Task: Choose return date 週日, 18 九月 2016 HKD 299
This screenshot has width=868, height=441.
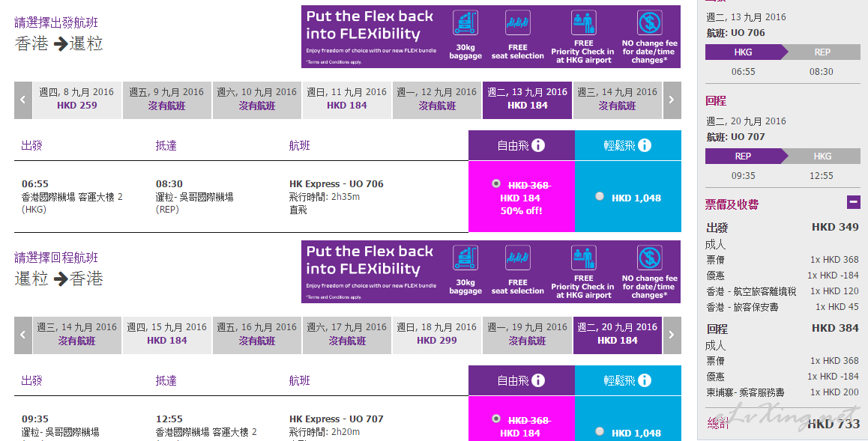Action: 437,335
